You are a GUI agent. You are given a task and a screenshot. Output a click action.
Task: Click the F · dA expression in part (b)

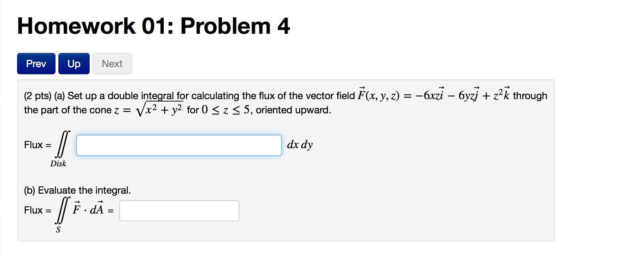(88, 209)
